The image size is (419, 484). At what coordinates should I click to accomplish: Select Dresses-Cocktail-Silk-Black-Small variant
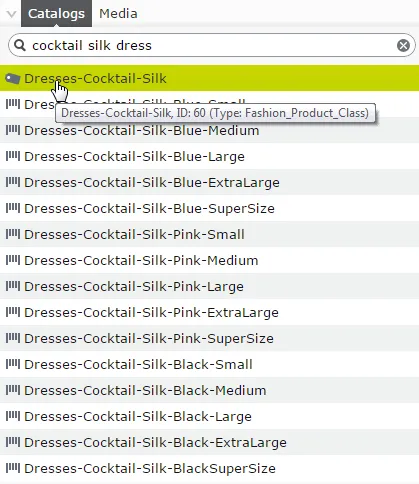(209, 364)
